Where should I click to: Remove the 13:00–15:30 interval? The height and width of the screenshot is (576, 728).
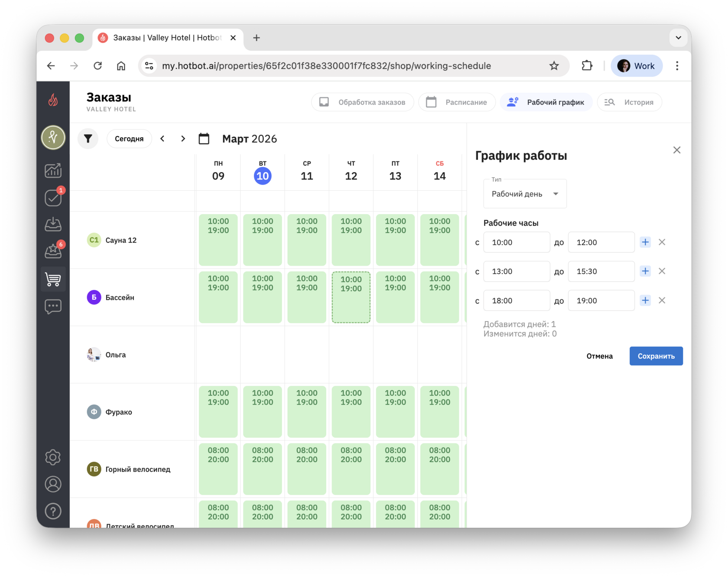point(662,271)
